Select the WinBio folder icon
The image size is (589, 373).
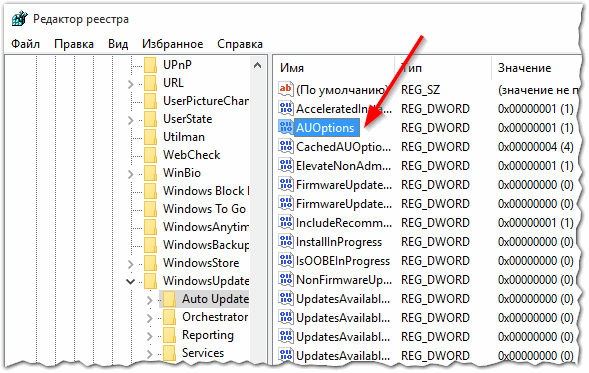150,173
